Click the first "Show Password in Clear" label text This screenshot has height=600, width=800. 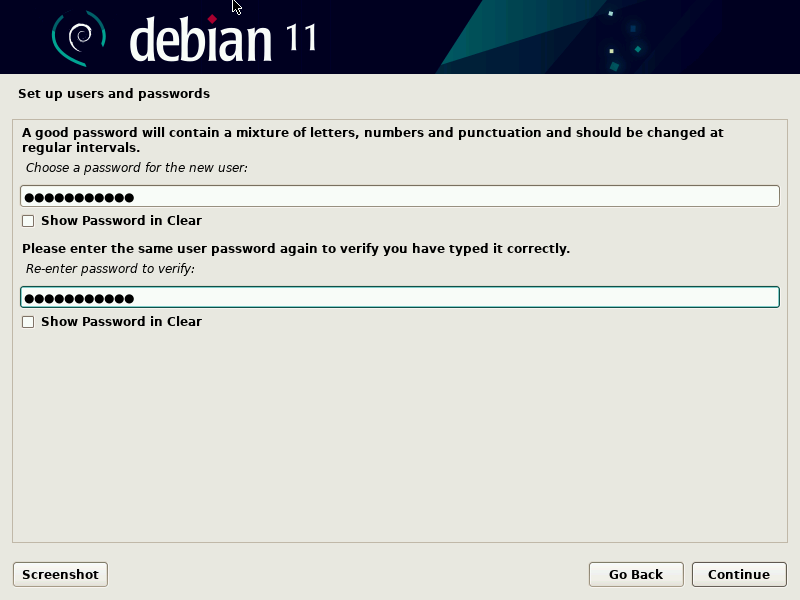(121, 221)
